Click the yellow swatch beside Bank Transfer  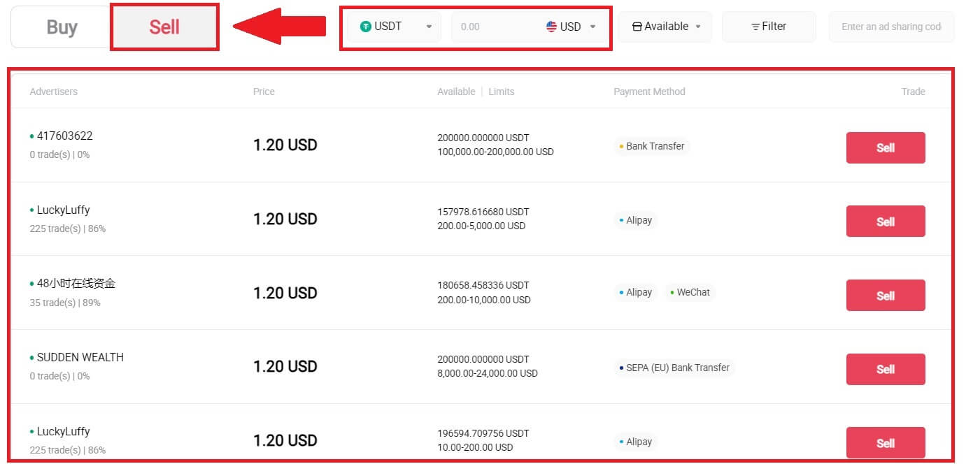point(620,146)
